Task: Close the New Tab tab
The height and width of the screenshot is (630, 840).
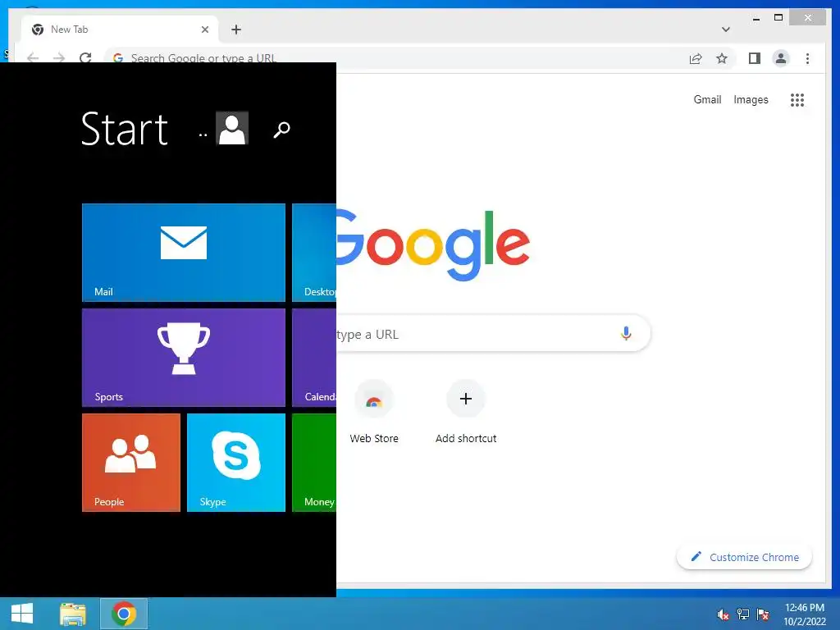Action: click(x=205, y=30)
